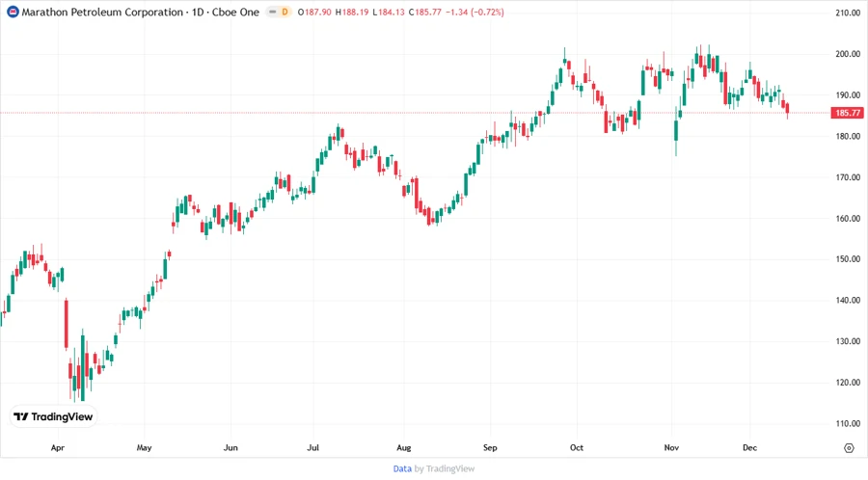The height and width of the screenshot is (480, 868).
Task: Click the 210.00 price axis label
Action: [848, 13]
